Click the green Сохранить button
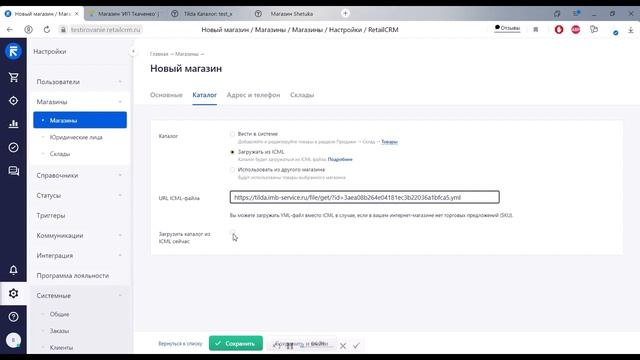 point(236,343)
